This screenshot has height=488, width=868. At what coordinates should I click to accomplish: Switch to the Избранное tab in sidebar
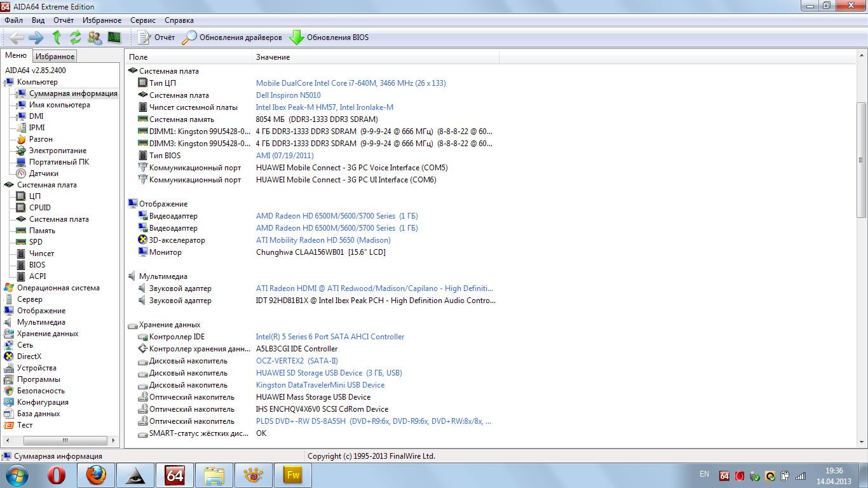[x=55, y=57]
